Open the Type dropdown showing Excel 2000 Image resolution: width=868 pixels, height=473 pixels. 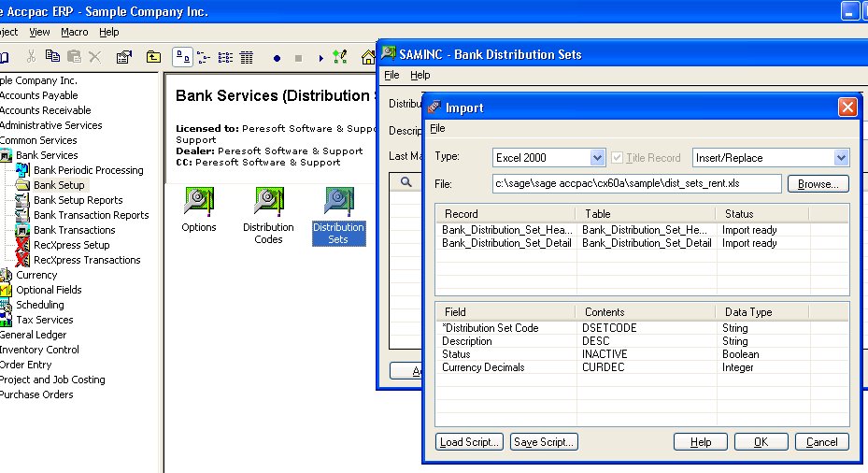coord(597,158)
